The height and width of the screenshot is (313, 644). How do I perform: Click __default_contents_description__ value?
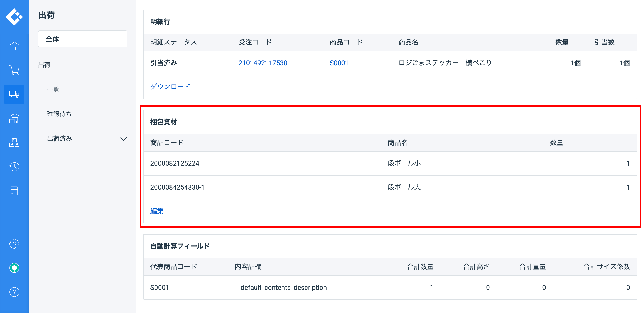(284, 287)
